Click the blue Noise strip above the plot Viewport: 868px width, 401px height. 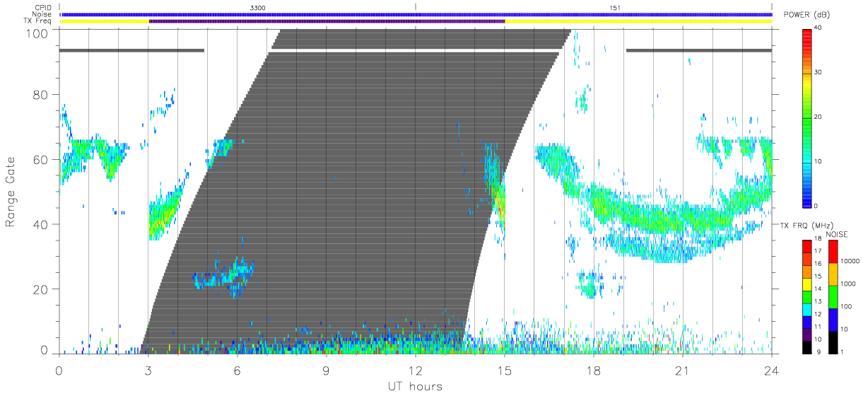coord(416,14)
